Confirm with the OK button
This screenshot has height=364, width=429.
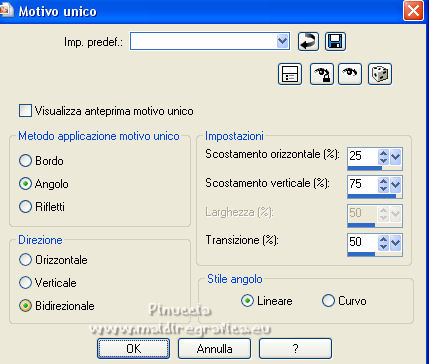[x=133, y=349]
